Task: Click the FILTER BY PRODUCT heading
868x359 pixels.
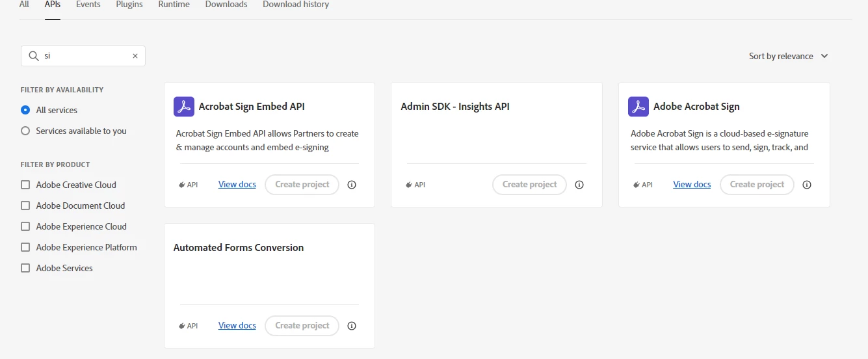Action: pyautogui.click(x=55, y=165)
